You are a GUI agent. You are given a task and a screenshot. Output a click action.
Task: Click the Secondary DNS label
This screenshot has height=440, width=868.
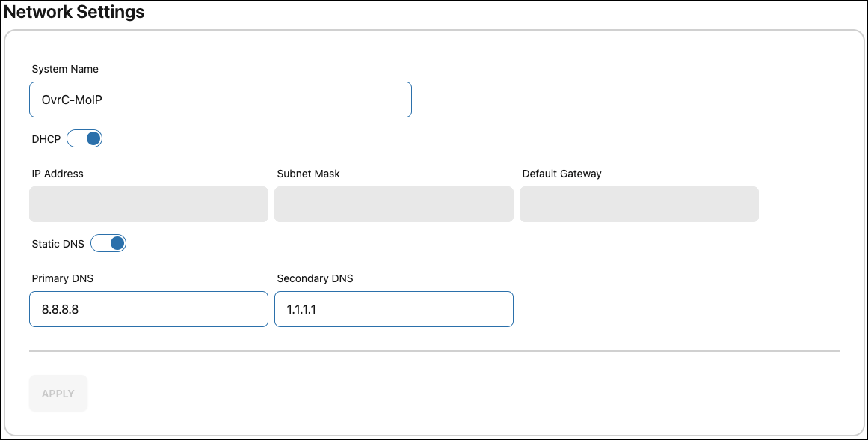pyautogui.click(x=316, y=278)
